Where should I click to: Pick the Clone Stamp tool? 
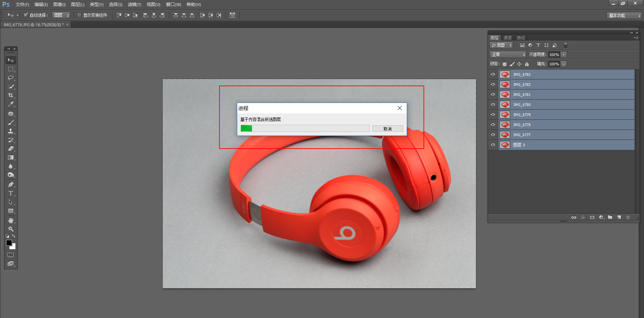pos(11,131)
